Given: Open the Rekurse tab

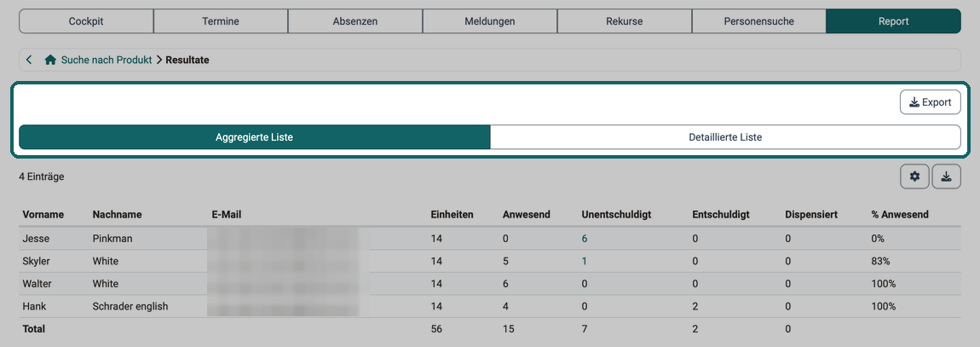Looking at the screenshot, I should click(625, 21).
